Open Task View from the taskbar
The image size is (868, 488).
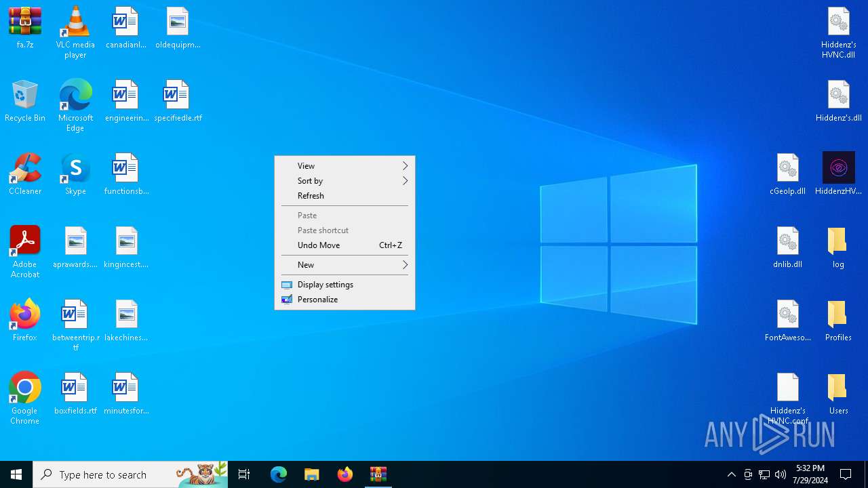244,474
